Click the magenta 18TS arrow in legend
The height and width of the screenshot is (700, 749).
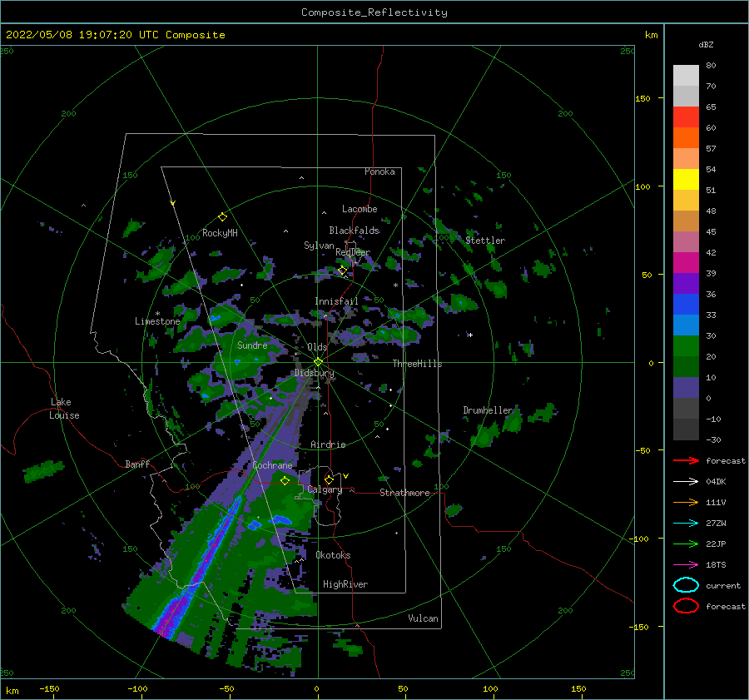(x=686, y=565)
